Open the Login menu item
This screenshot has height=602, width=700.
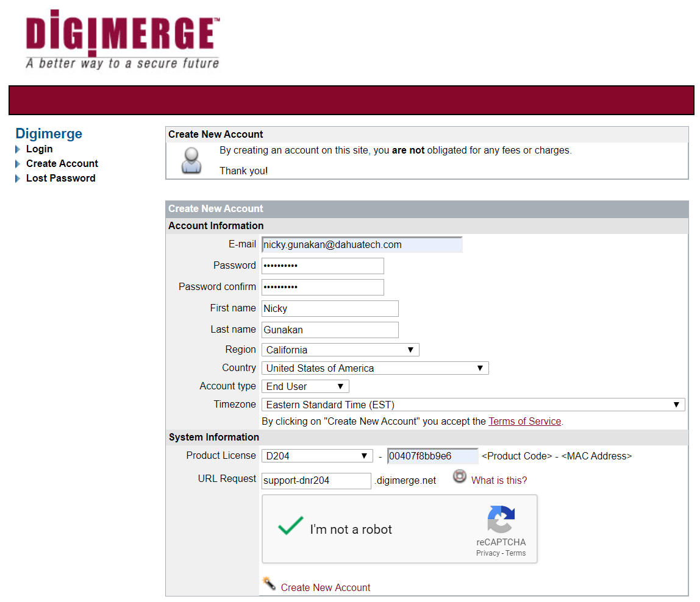coord(39,149)
